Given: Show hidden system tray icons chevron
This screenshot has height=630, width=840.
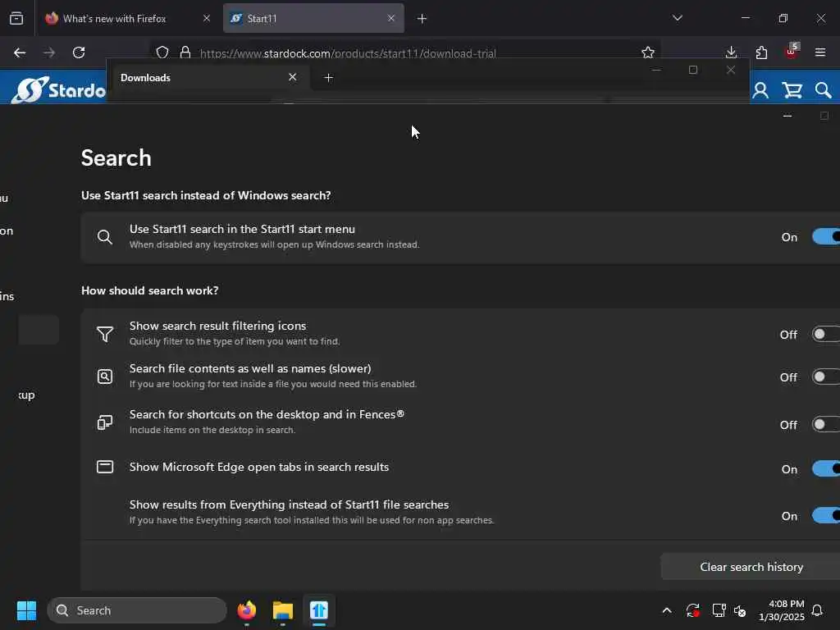Looking at the screenshot, I should tap(667, 610).
